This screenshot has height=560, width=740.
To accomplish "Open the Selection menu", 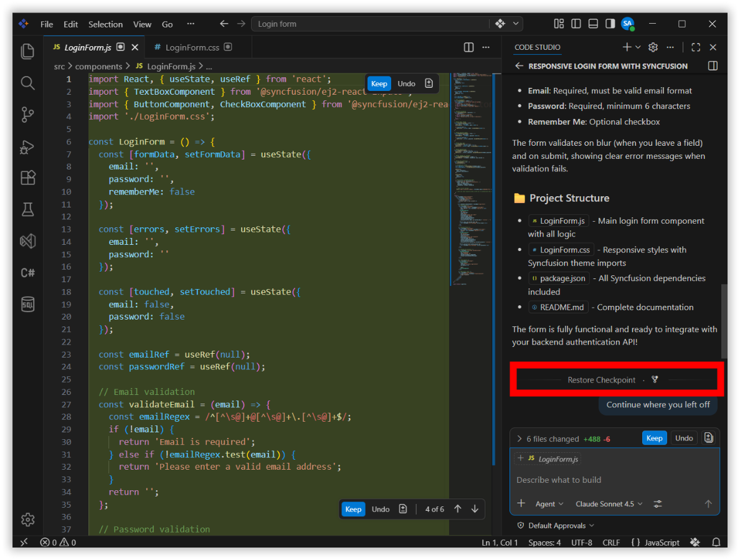I will (x=105, y=24).
